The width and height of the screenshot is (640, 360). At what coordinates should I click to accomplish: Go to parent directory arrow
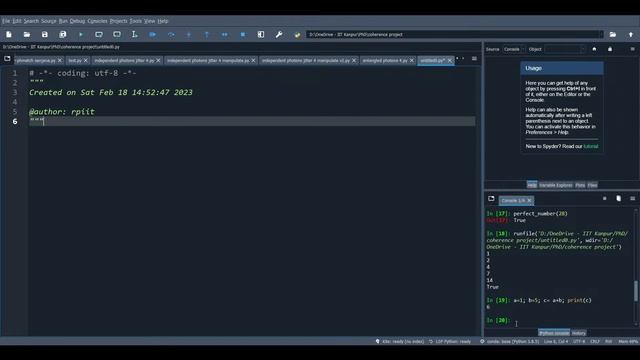(631, 35)
